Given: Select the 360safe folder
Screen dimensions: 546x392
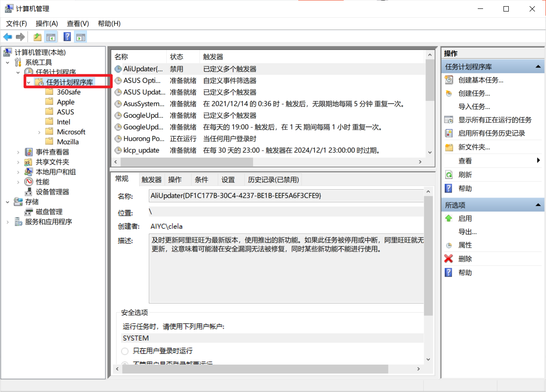Looking at the screenshot, I should click(x=69, y=92).
